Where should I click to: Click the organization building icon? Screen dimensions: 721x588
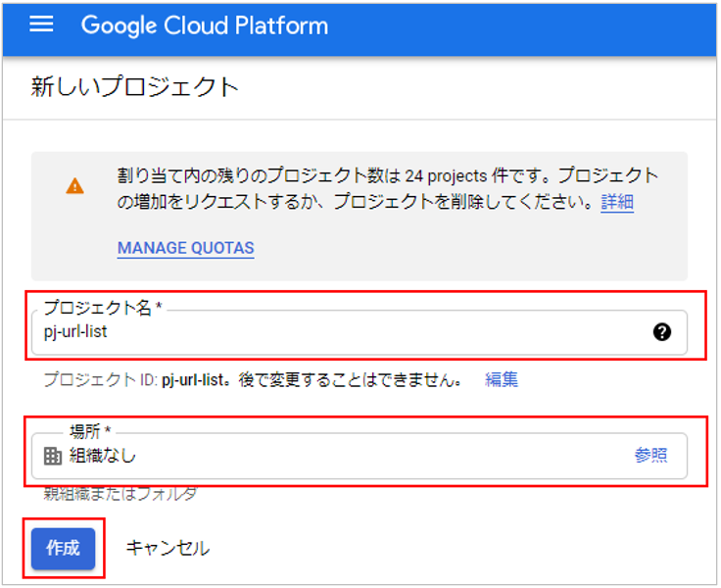point(53,456)
